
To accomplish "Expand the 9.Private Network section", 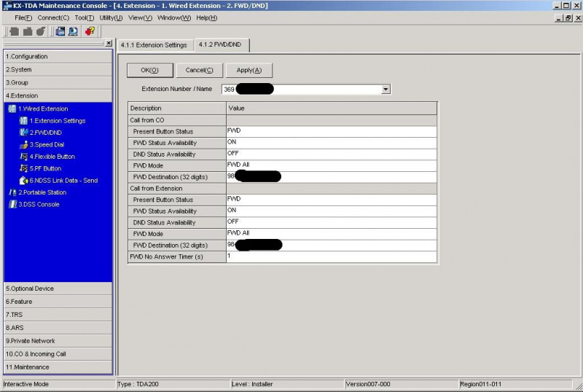I will (58, 341).
